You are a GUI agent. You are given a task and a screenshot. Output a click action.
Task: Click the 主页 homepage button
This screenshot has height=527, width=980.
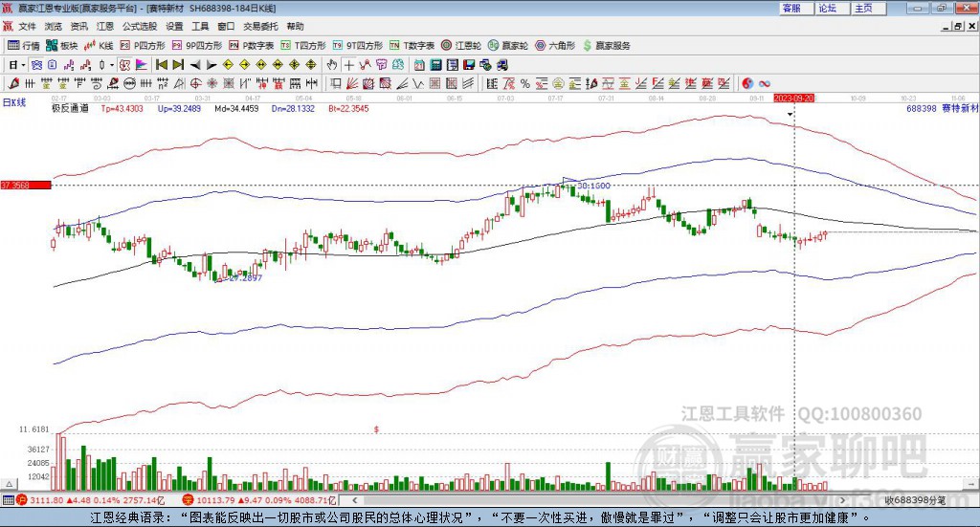tap(869, 8)
